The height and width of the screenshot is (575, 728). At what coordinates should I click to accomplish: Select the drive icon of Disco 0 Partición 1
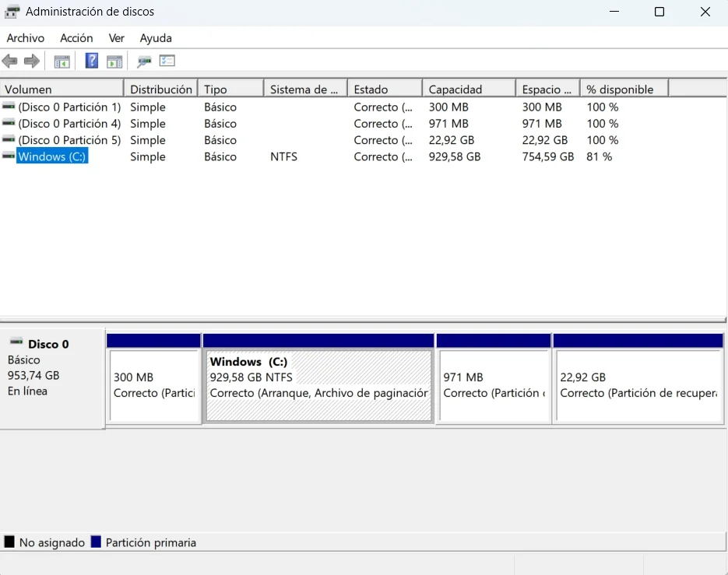click(9, 107)
